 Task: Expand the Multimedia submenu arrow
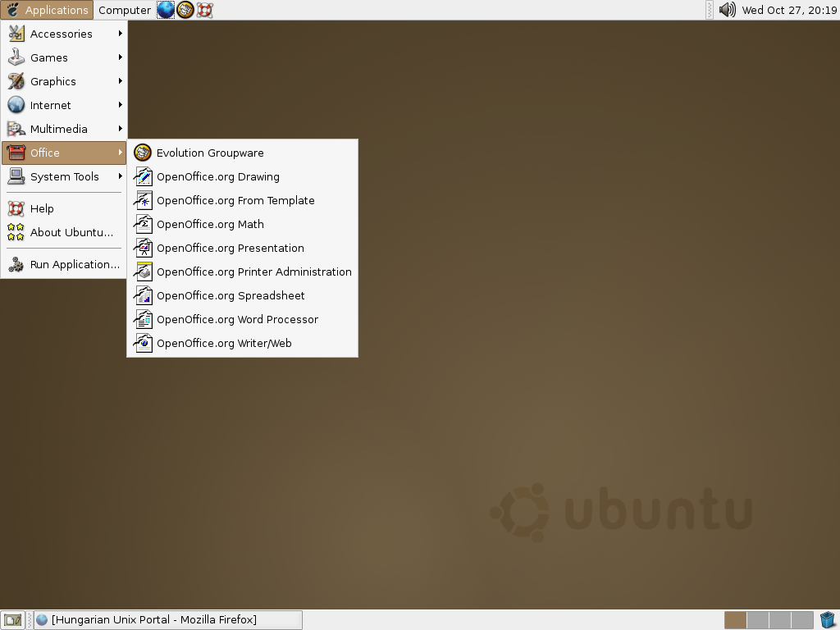(120, 129)
